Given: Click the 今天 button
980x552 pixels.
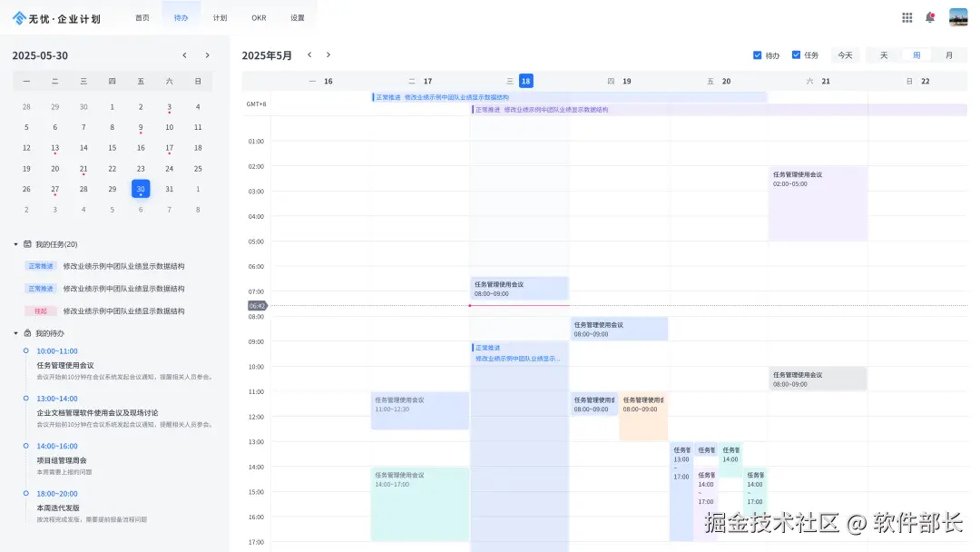Looking at the screenshot, I should click(x=845, y=55).
